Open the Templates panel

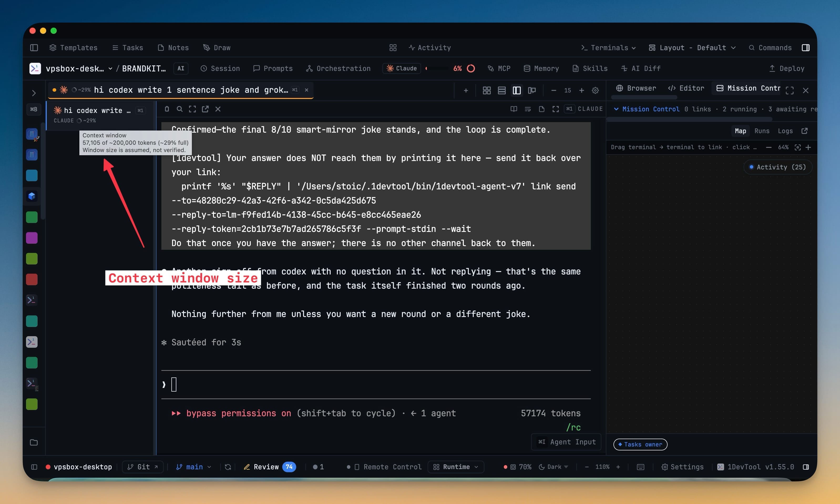point(73,48)
